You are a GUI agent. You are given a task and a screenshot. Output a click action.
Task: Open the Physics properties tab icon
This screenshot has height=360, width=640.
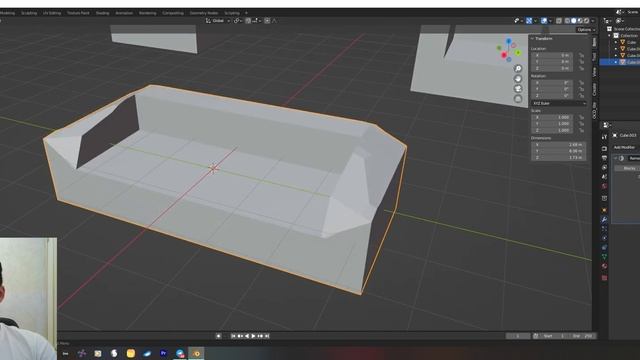pos(604,238)
